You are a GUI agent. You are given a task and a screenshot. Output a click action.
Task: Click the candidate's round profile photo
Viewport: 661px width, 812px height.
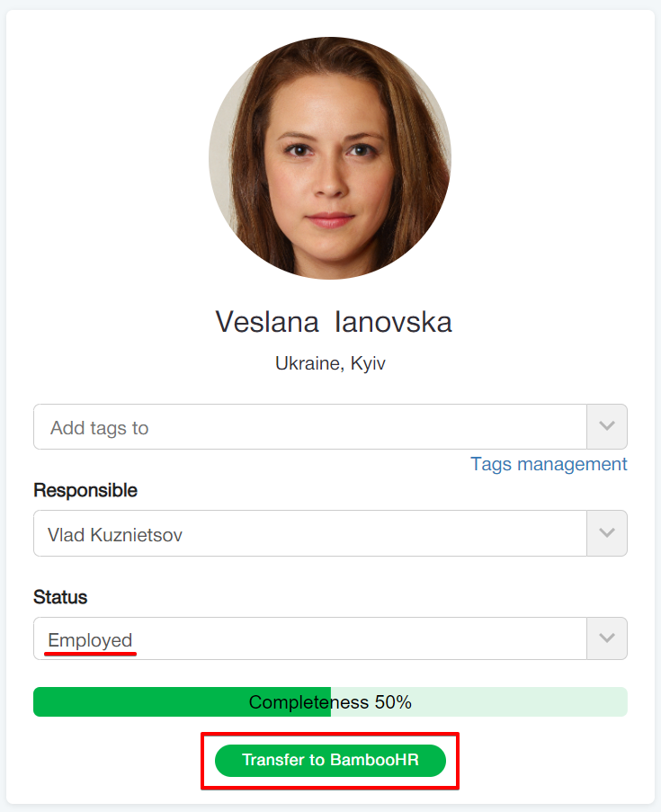click(330, 158)
